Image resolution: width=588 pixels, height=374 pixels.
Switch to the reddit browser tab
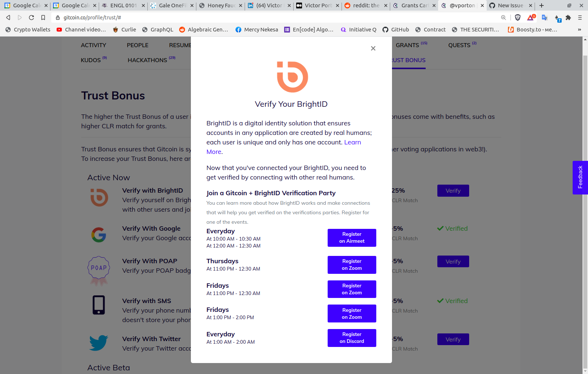coord(365,5)
